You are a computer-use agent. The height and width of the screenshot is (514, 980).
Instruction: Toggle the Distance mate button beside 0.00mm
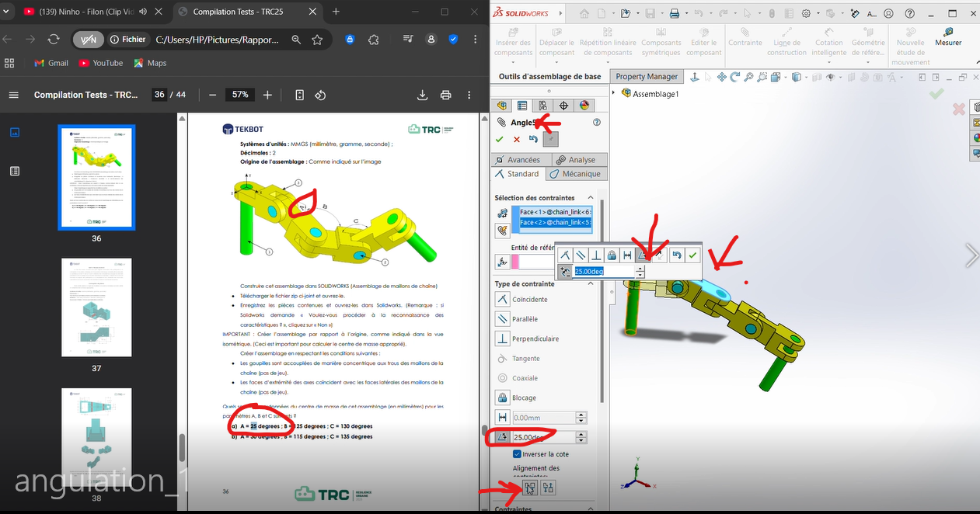point(503,417)
